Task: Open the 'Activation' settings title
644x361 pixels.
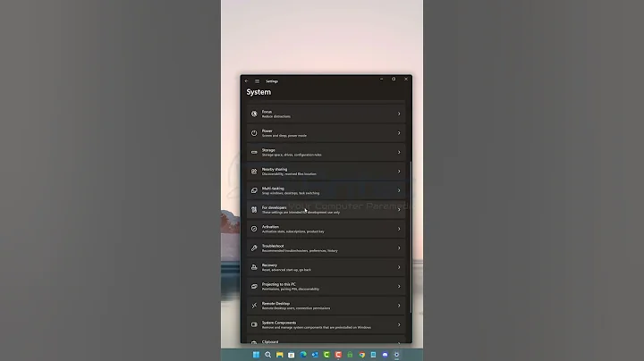Action: [x=270, y=226]
